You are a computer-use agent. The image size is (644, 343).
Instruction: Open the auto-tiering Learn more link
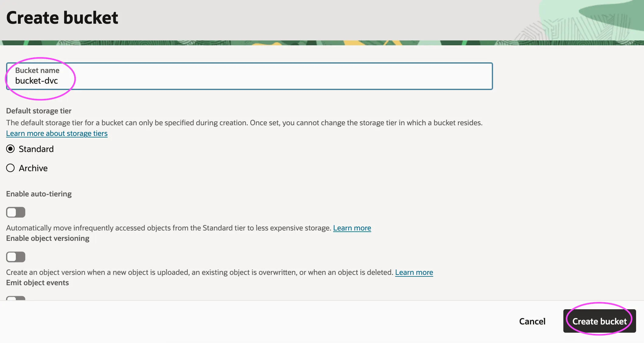pos(352,228)
